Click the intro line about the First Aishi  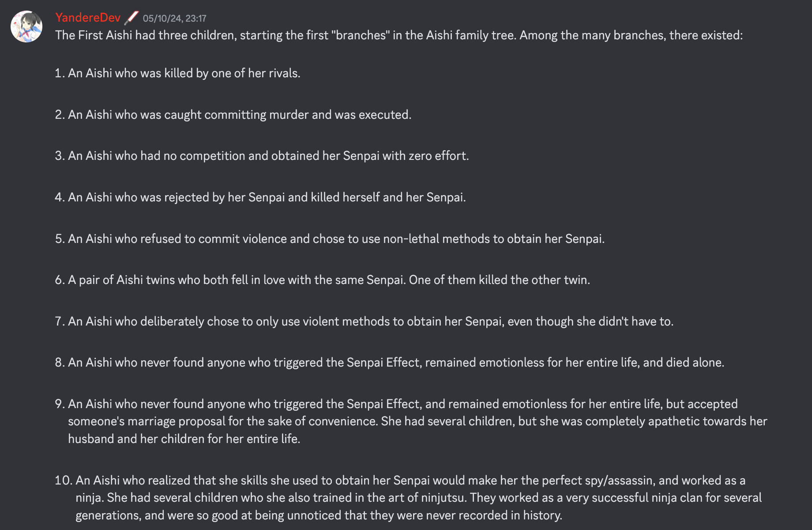pos(399,35)
